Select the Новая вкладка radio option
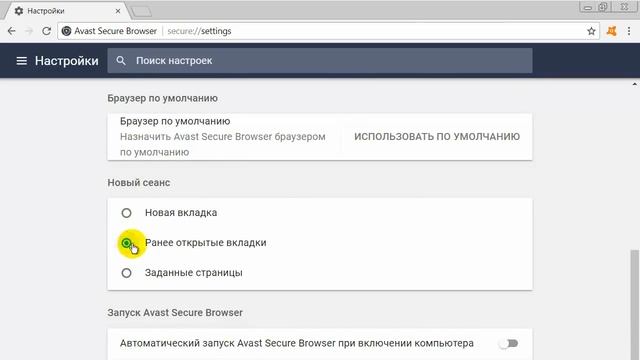640x360 pixels. [127, 213]
